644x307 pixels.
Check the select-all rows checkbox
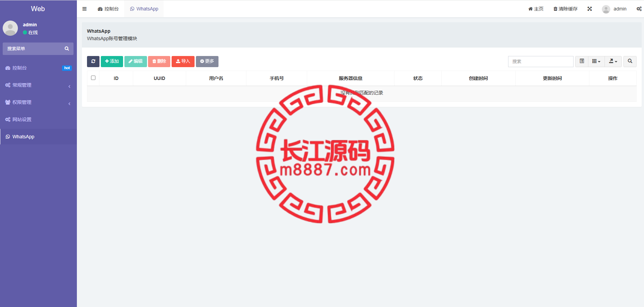93,78
